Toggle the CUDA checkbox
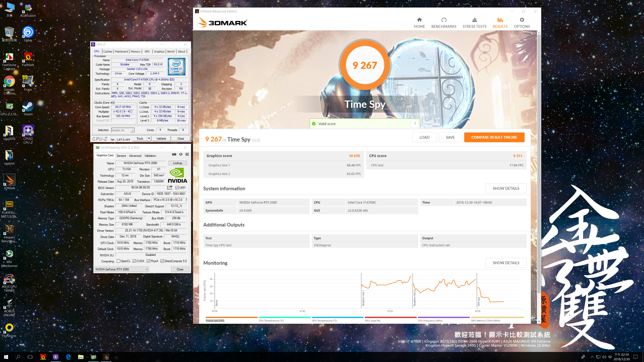This screenshot has height=362, width=644. coord(134,261)
